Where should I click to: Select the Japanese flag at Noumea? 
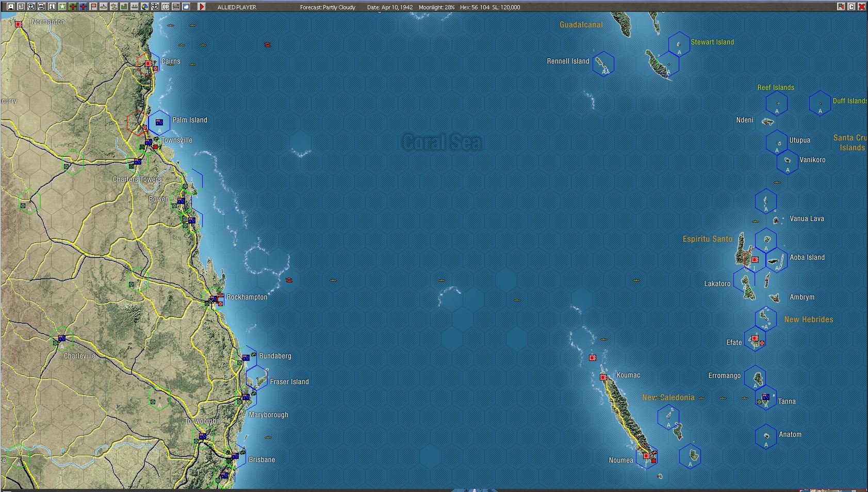pos(647,456)
